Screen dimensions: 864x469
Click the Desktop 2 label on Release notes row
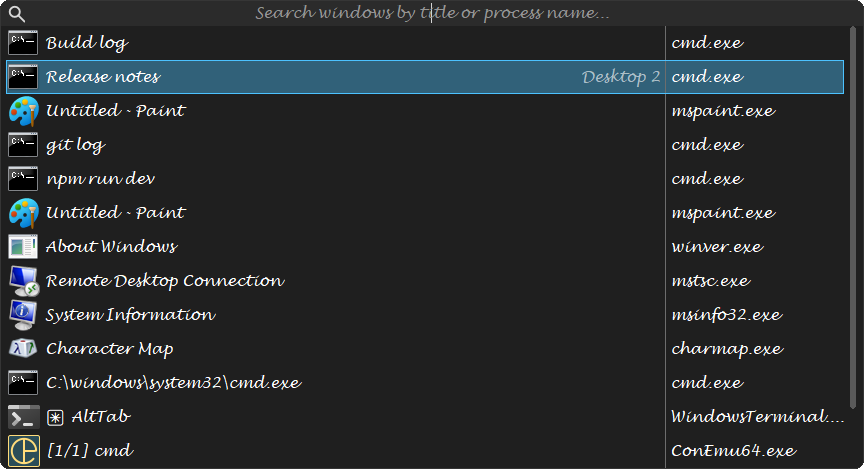(621, 77)
